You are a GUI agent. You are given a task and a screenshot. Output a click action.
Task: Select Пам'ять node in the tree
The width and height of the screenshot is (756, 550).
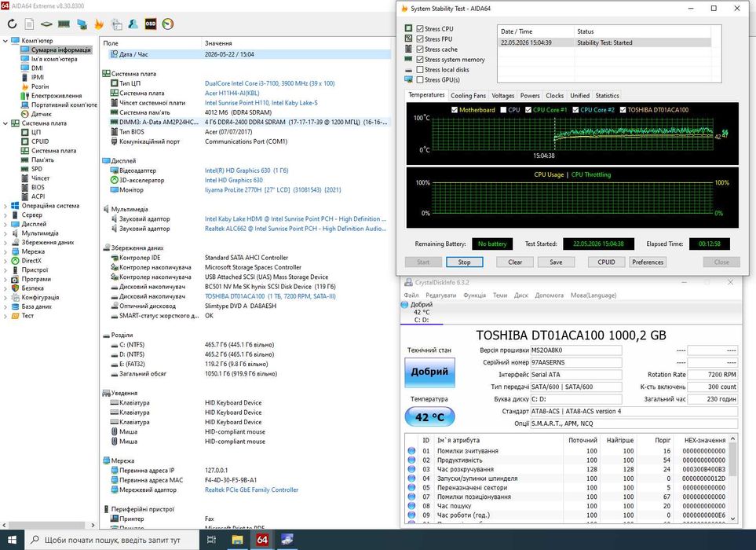(42, 159)
